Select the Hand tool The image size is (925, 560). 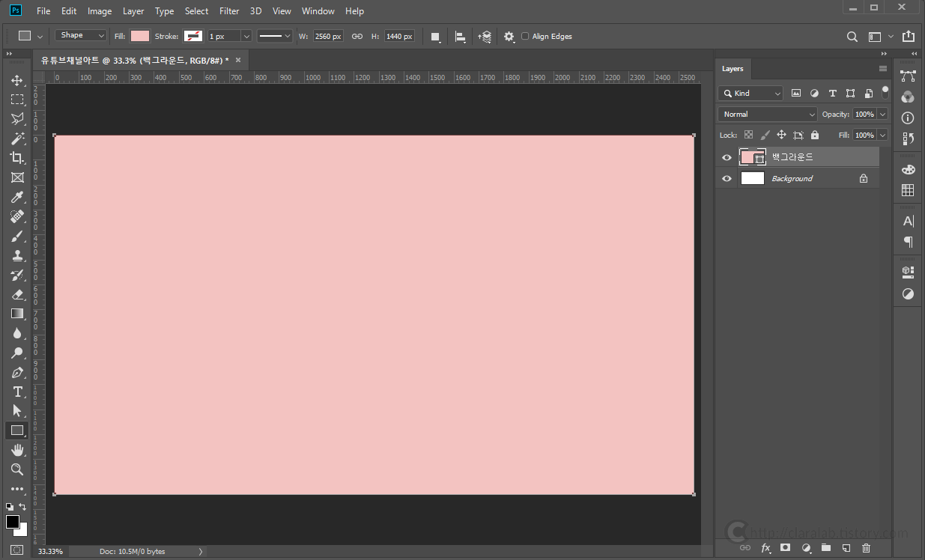coord(16,450)
